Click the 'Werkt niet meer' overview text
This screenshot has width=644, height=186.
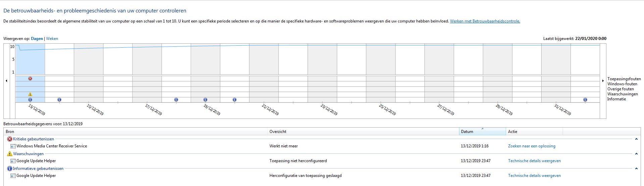[x=284, y=146]
